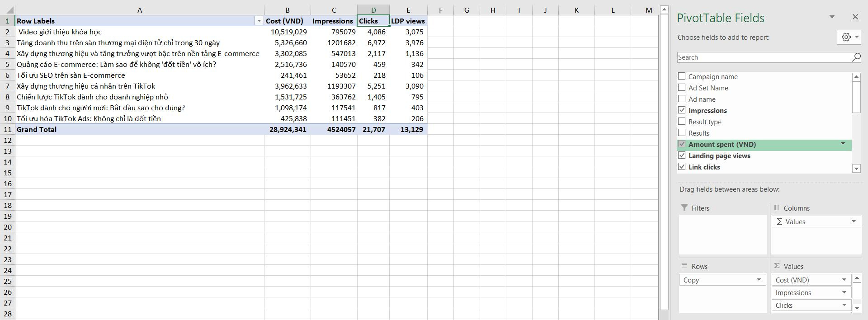Select Grand Total cost 28,924,341
The image size is (868, 320).
[288, 129]
